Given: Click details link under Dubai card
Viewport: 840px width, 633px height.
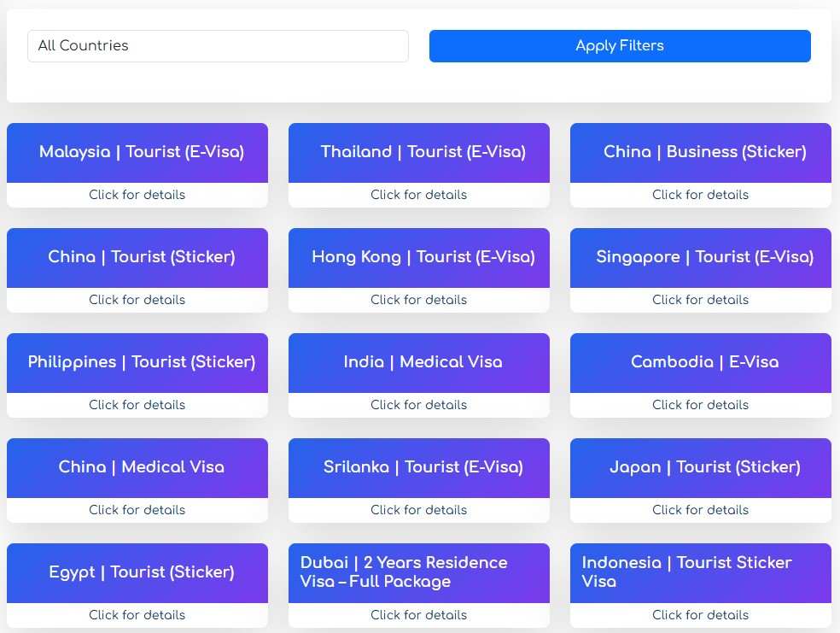Looking at the screenshot, I should (x=419, y=615).
